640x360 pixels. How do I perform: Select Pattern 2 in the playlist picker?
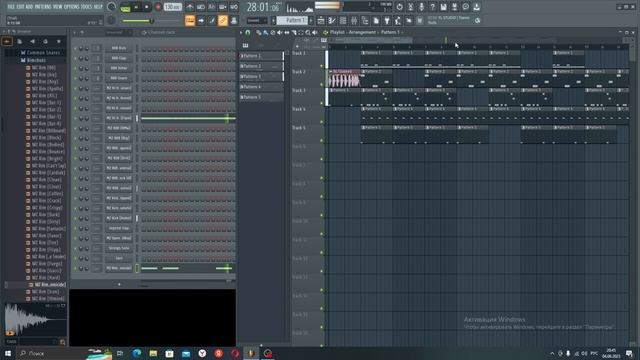pos(261,66)
